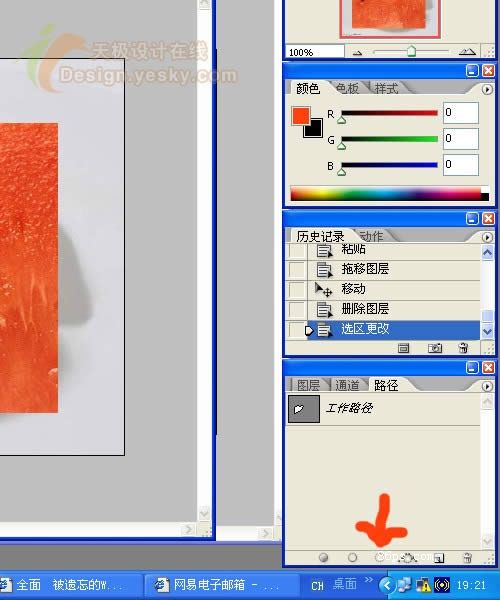Open Paths panel flyout menu arrow

(487, 386)
